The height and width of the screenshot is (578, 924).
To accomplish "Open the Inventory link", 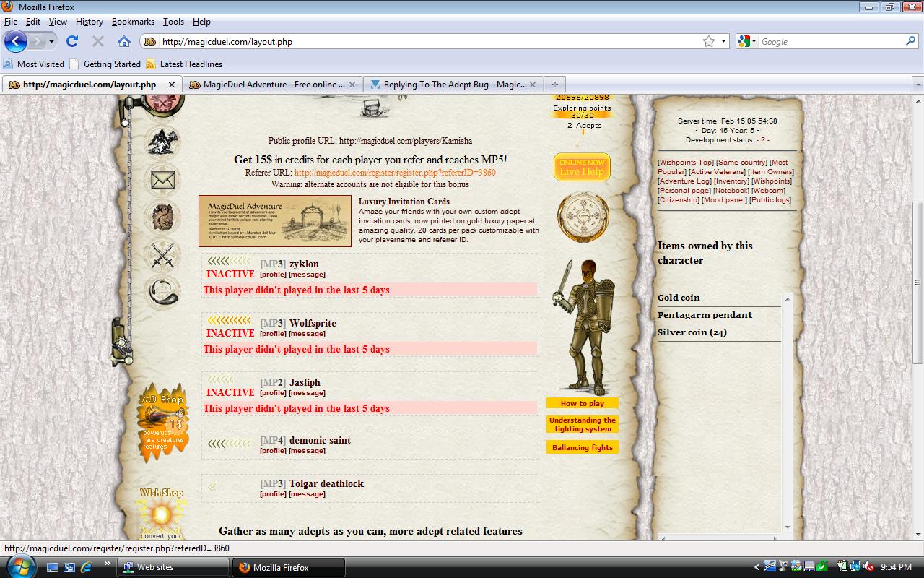I will [731, 181].
